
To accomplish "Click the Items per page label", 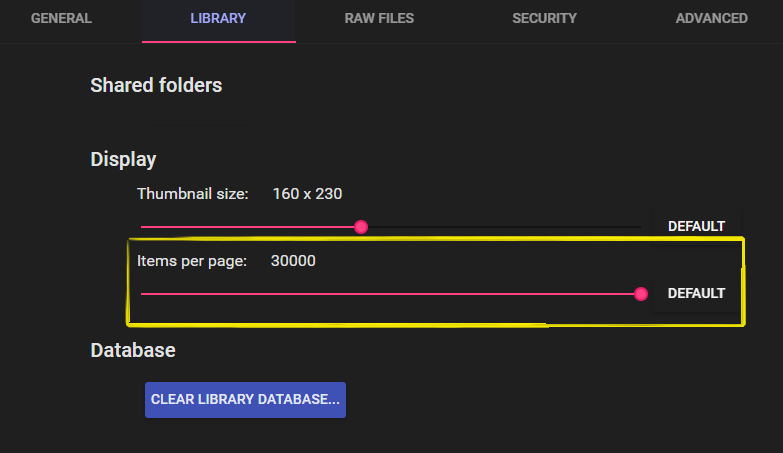I will point(192,260).
